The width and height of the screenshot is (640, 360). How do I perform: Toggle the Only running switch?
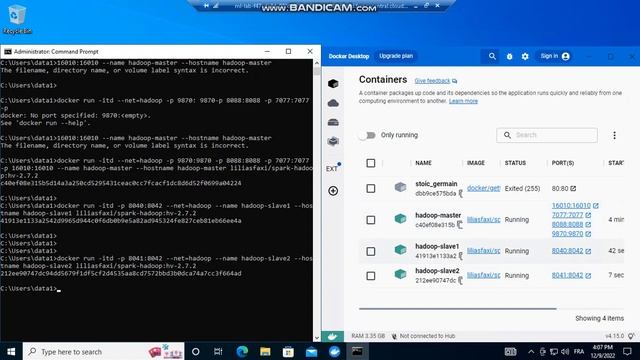[367, 135]
